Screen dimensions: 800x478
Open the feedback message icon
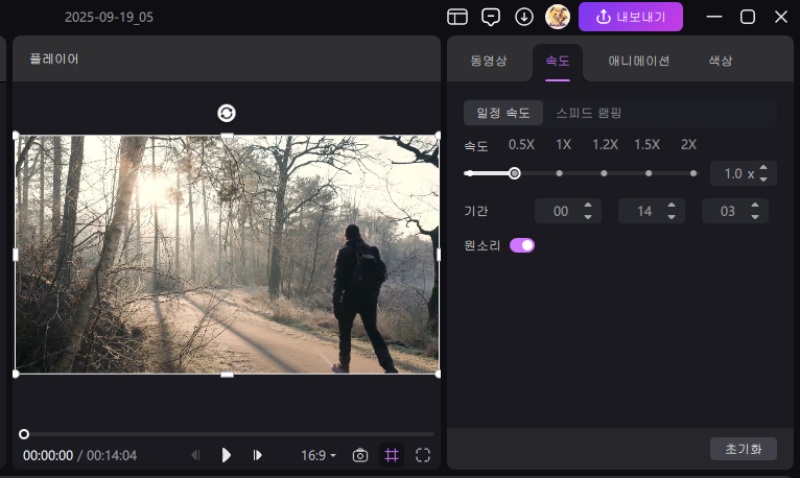(x=490, y=17)
